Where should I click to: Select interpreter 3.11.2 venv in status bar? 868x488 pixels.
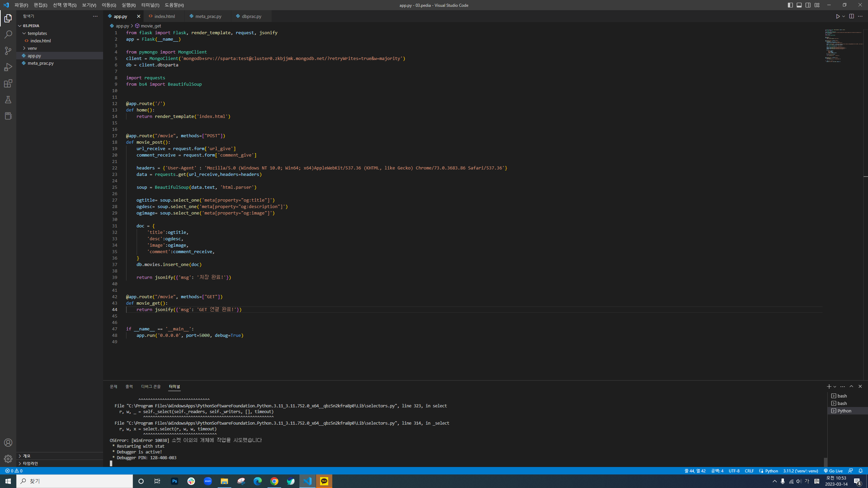801,471
